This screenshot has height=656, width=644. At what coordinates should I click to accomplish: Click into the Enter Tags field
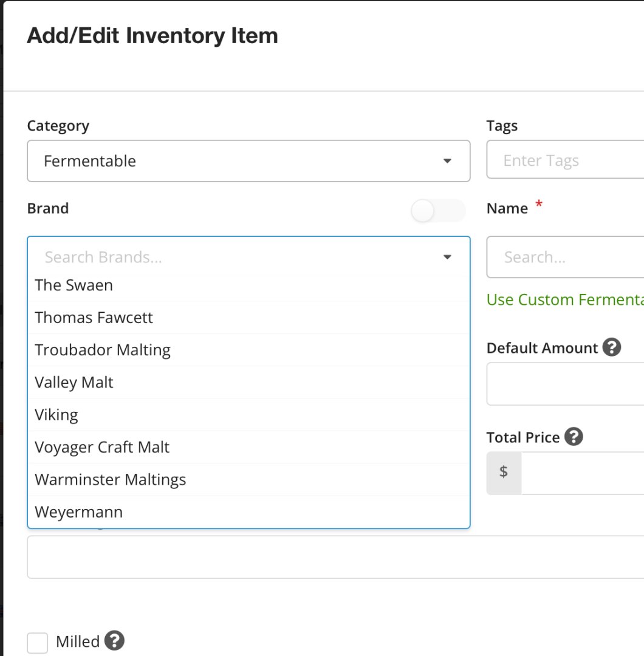[x=566, y=159]
